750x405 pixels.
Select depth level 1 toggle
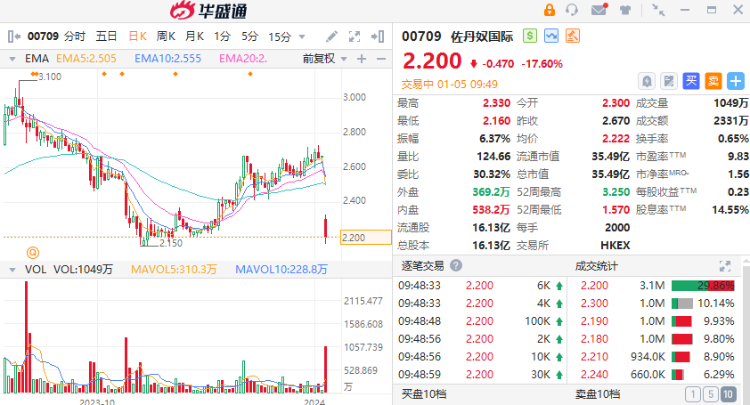pyautogui.click(x=693, y=394)
